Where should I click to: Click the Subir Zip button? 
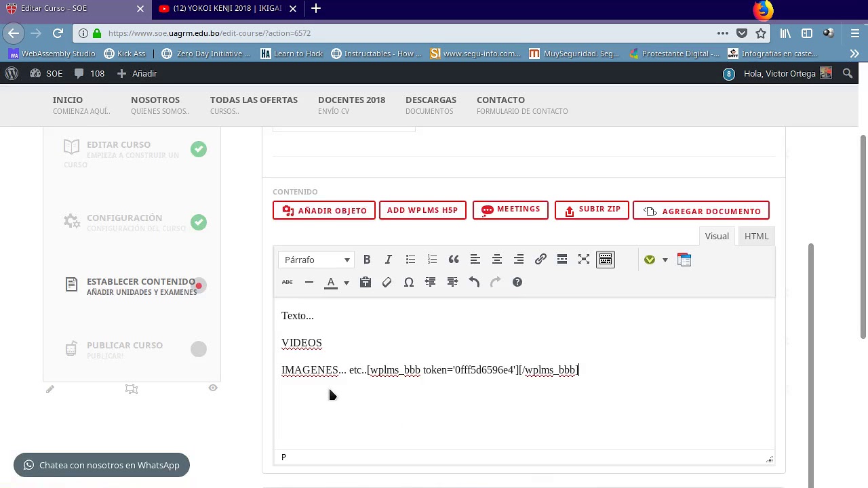[592, 210]
